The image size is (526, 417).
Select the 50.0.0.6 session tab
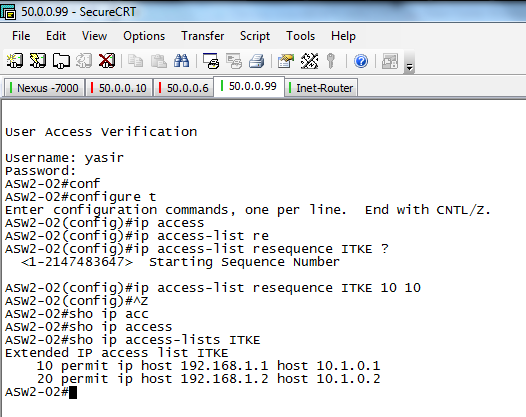183,88
